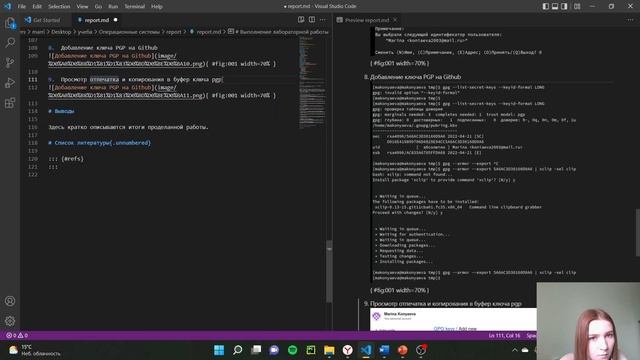Image resolution: width=640 pixels, height=360 pixels.
Task: Open More Actions for report.md editor
Action: [323, 20]
